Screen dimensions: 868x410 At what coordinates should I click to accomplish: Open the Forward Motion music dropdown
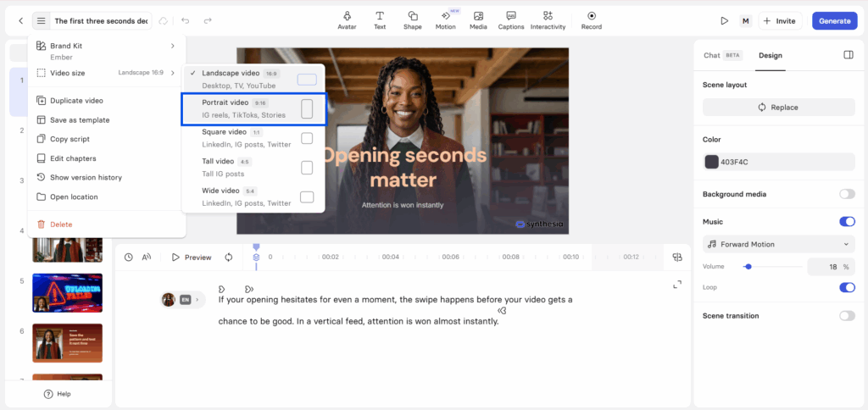coord(778,244)
